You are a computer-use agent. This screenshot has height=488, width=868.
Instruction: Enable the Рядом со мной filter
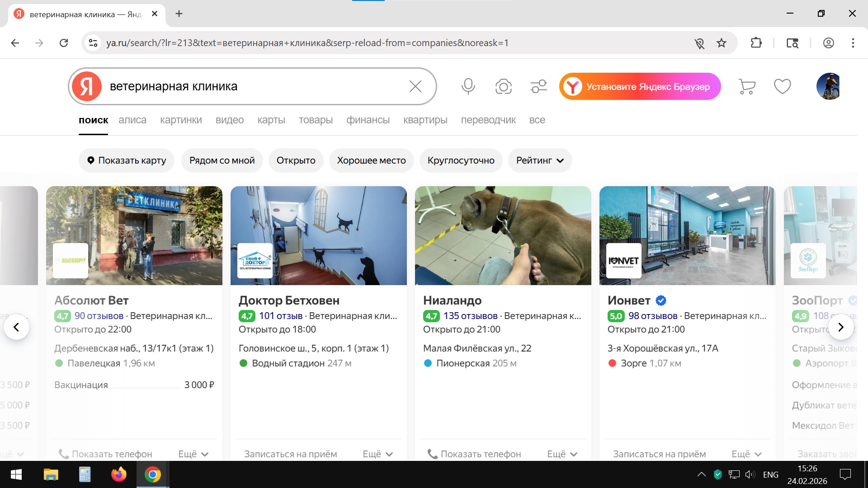point(222,160)
